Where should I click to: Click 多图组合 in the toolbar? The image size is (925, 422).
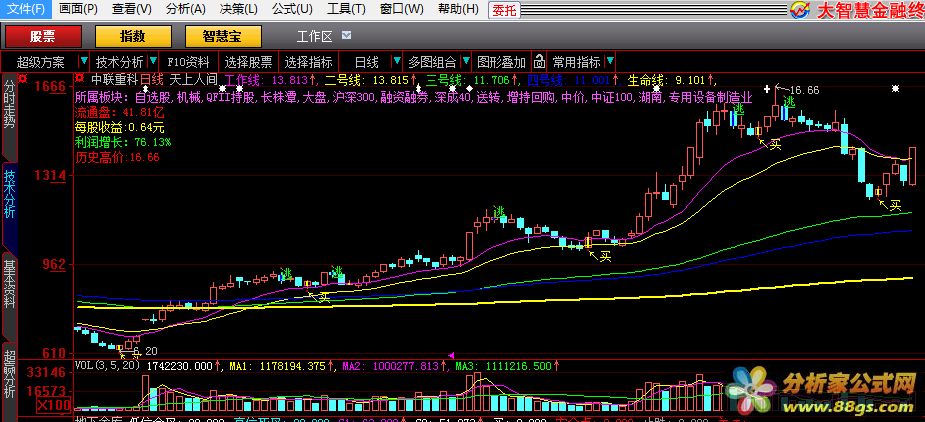432,62
